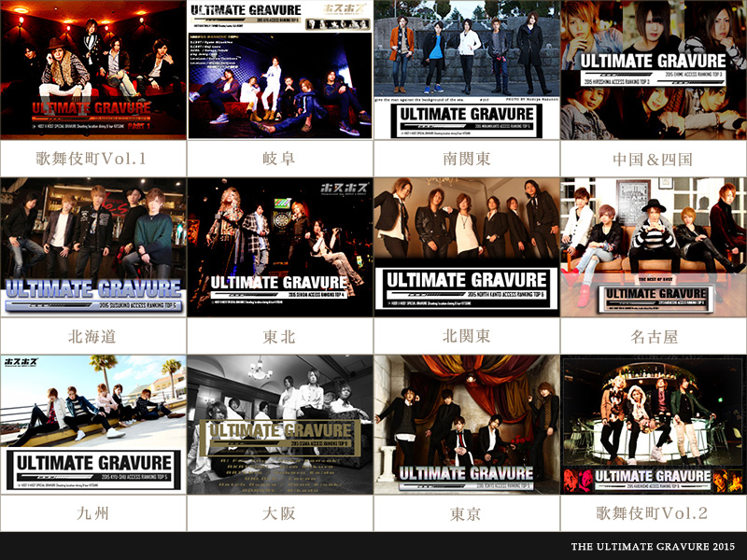Screen dimensions: 747x560
Task: Open the 中国＆四国 collage thumbnail
Action: tap(654, 70)
